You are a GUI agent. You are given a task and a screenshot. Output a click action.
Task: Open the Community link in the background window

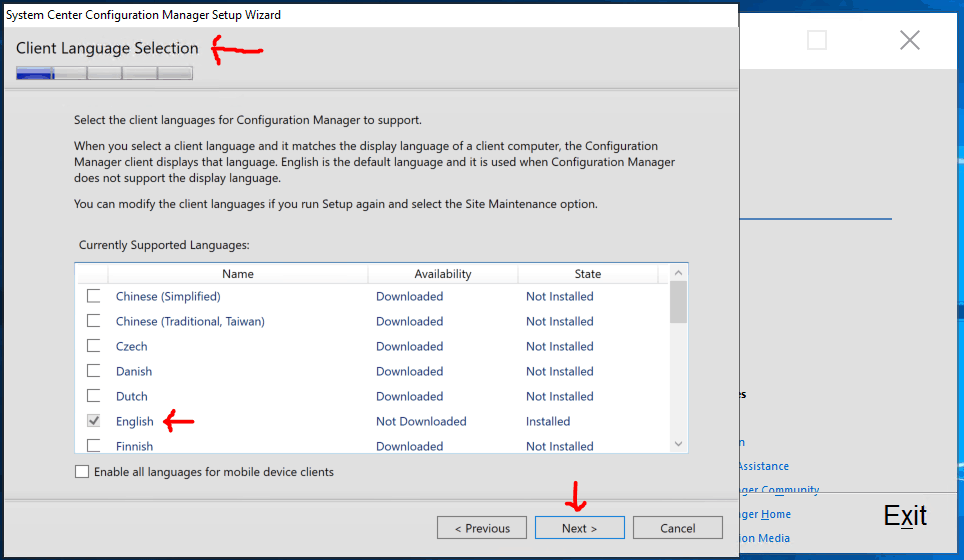pyautogui.click(x=780, y=489)
